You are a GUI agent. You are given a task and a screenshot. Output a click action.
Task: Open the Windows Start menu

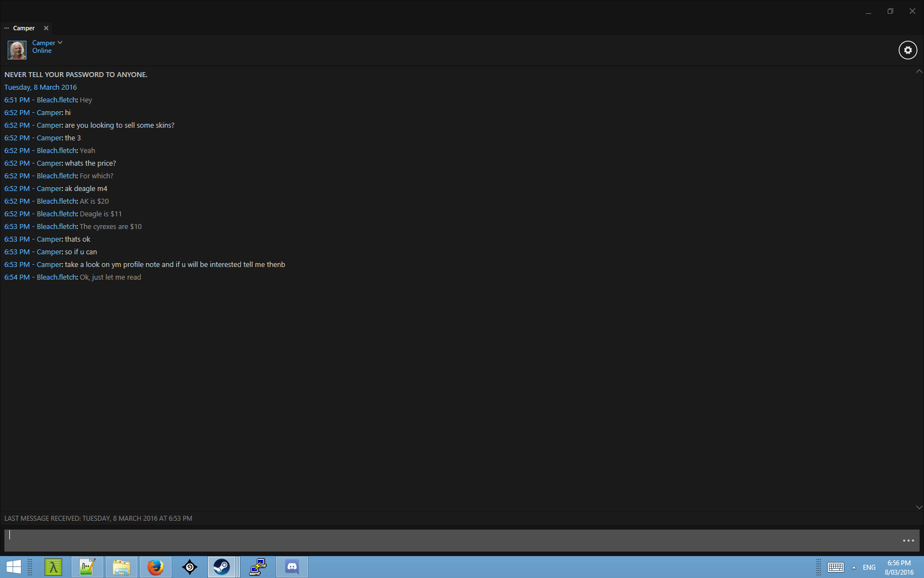(x=13, y=566)
